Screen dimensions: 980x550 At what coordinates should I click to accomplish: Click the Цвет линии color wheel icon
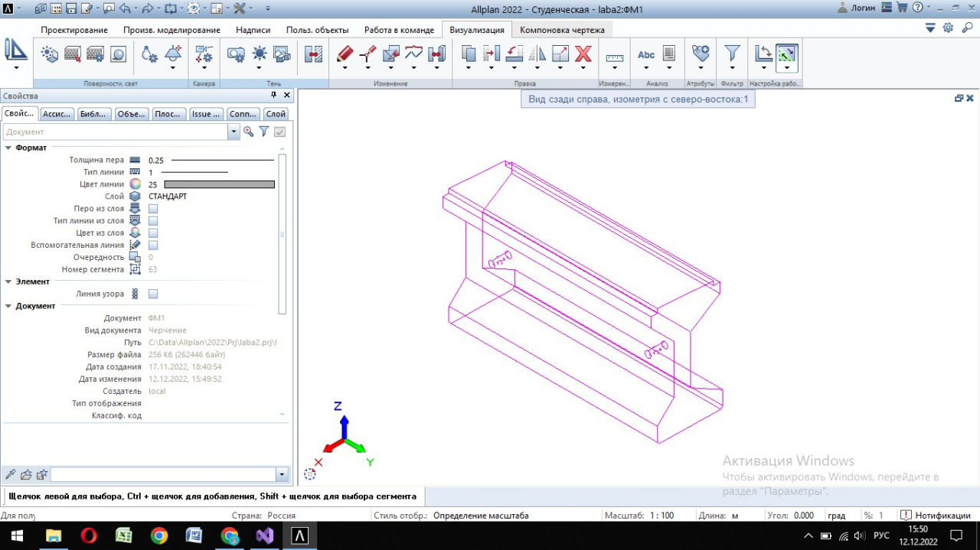134,184
